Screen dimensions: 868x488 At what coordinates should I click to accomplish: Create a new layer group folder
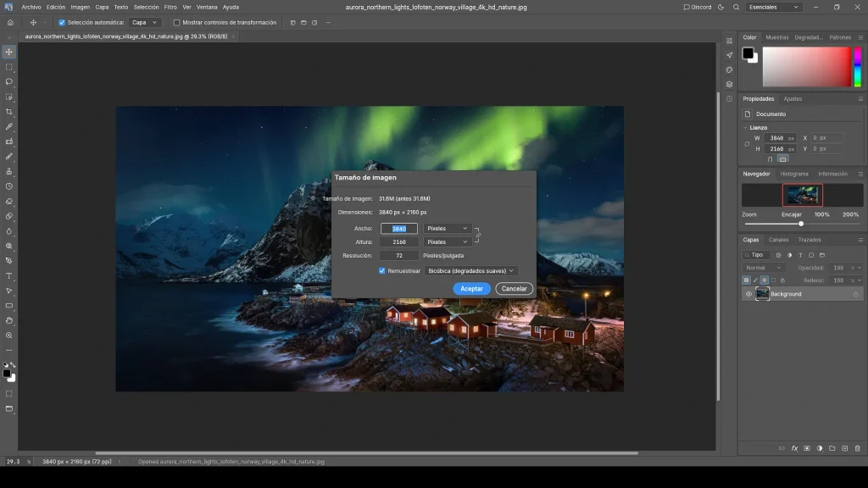coord(832,449)
